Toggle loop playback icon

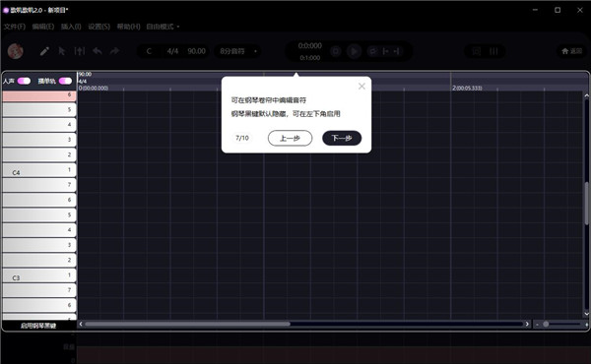tap(372, 51)
